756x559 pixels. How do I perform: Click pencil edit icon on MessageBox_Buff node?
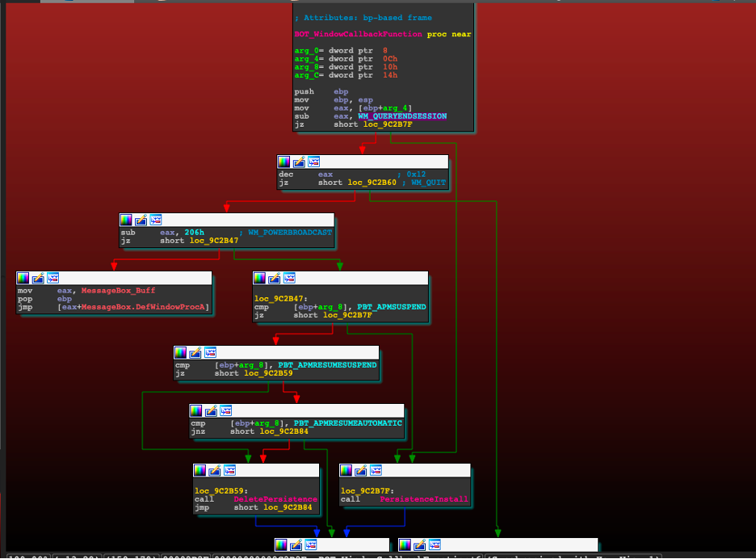pos(38,279)
